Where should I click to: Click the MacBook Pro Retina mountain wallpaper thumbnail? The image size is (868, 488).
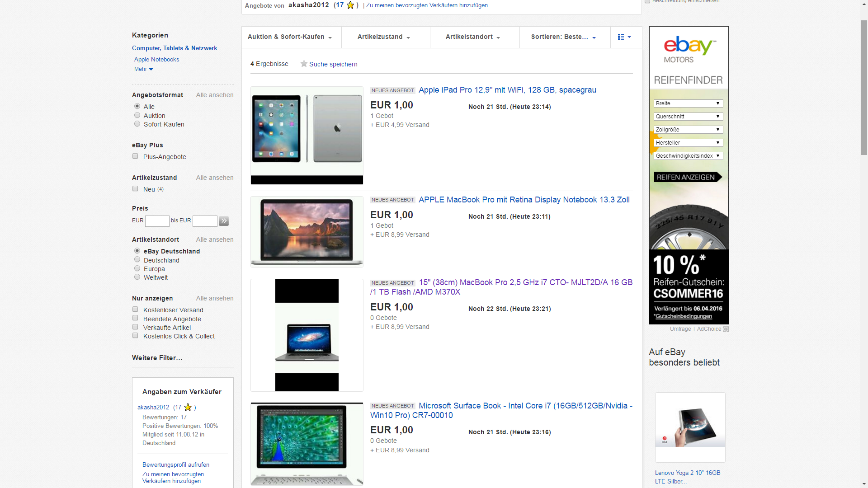307,232
